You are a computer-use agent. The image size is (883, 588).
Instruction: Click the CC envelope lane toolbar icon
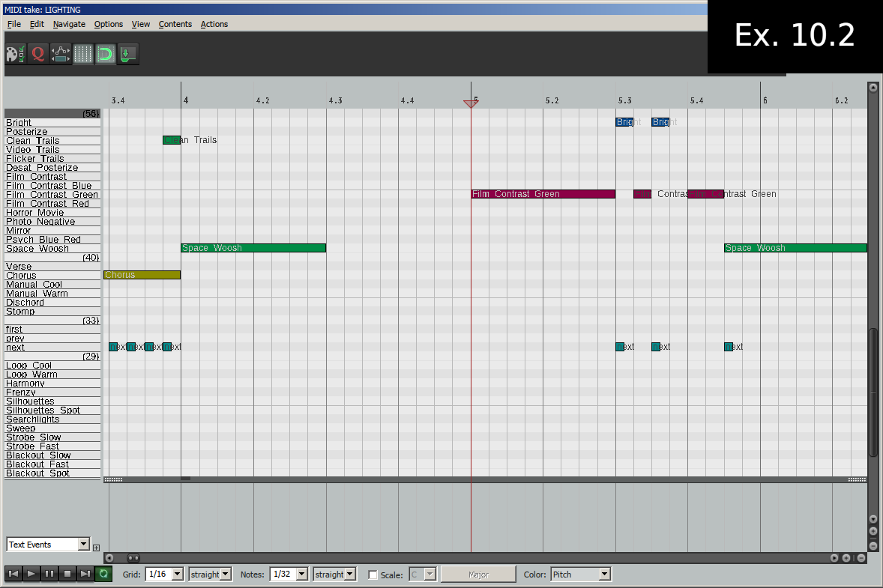point(60,54)
